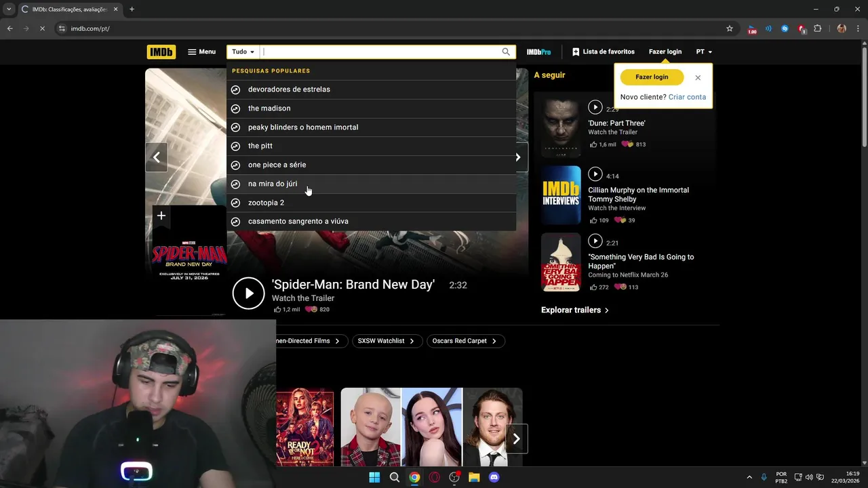
Task: Select suggestion peaky blinders o homem imortal
Action: click(371, 127)
